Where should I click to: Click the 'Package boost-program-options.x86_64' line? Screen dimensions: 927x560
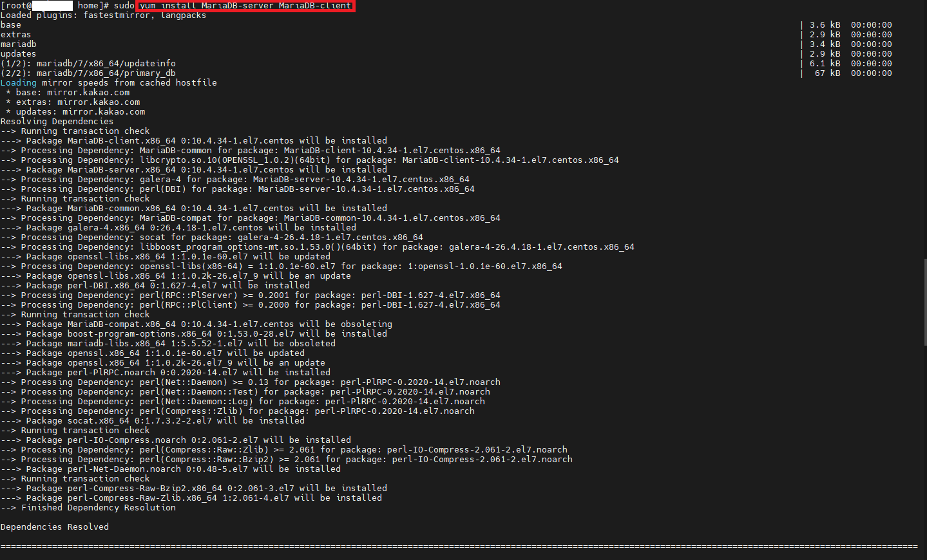click(194, 334)
